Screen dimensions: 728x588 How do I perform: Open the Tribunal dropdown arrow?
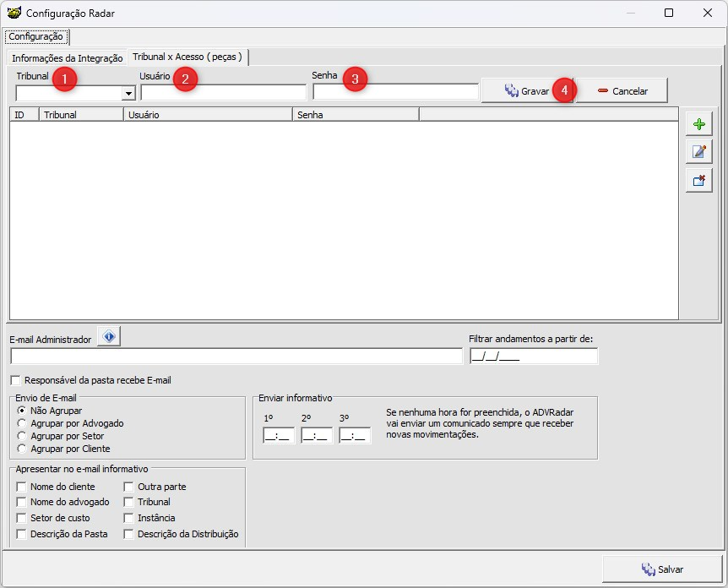[x=128, y=94]
